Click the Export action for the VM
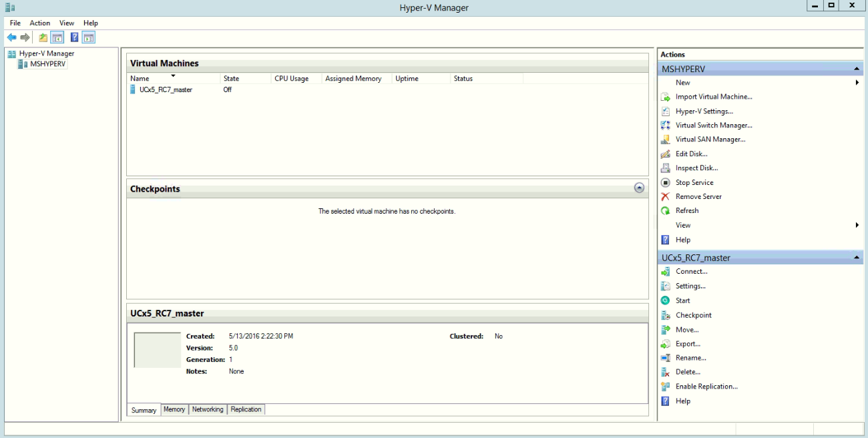868x438 pixels. (688, 344)
